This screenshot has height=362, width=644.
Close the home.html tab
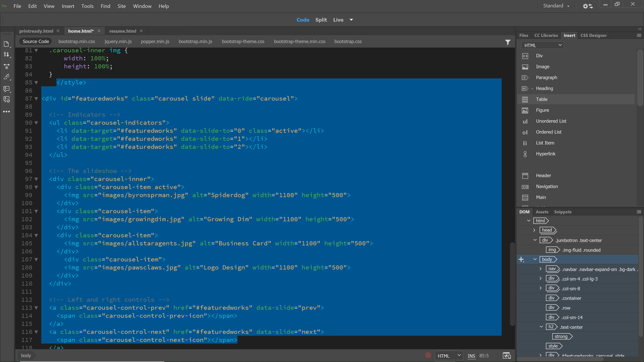tap(99, 31)
